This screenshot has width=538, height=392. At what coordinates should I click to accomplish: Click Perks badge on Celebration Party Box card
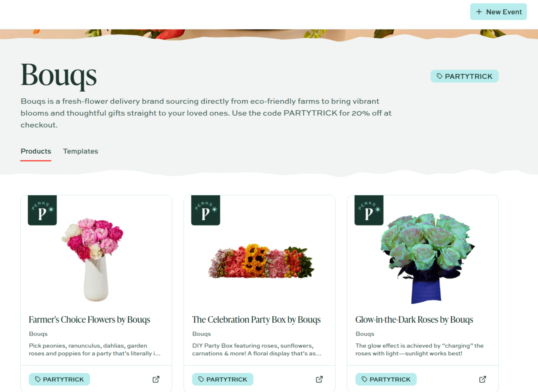pyautogui.click(x=206, y=210)
